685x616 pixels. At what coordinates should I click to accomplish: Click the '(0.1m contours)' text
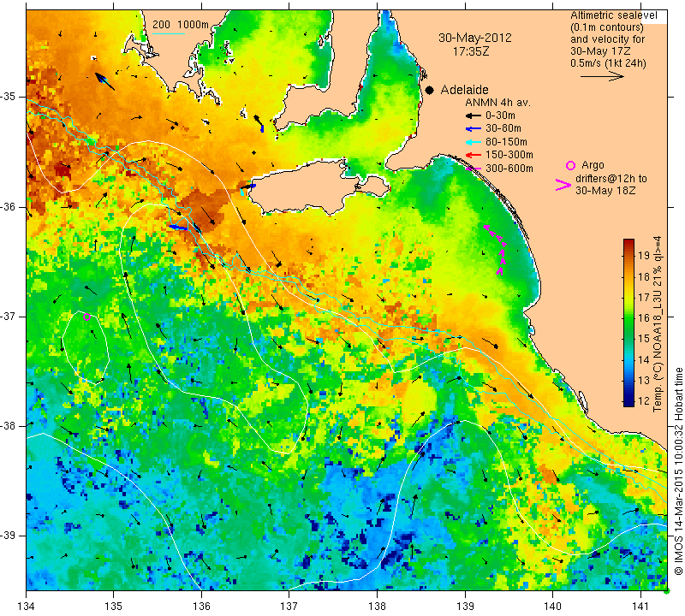607,27
